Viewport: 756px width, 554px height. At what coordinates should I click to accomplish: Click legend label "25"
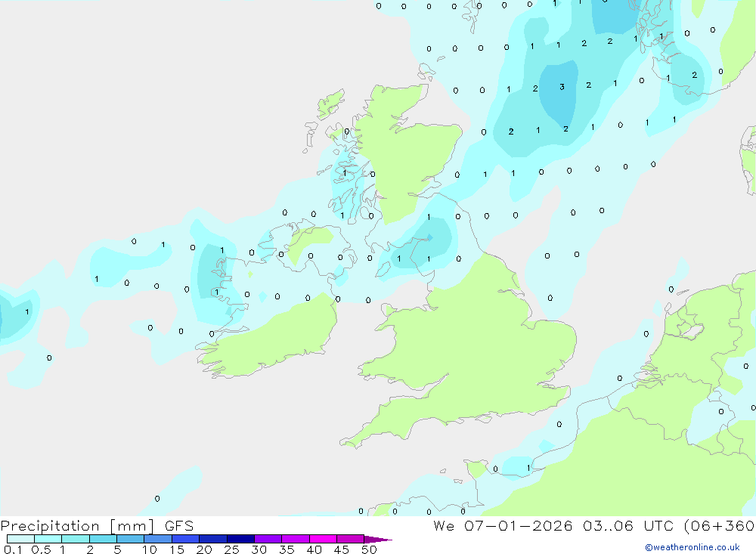(x=231, y=549)
